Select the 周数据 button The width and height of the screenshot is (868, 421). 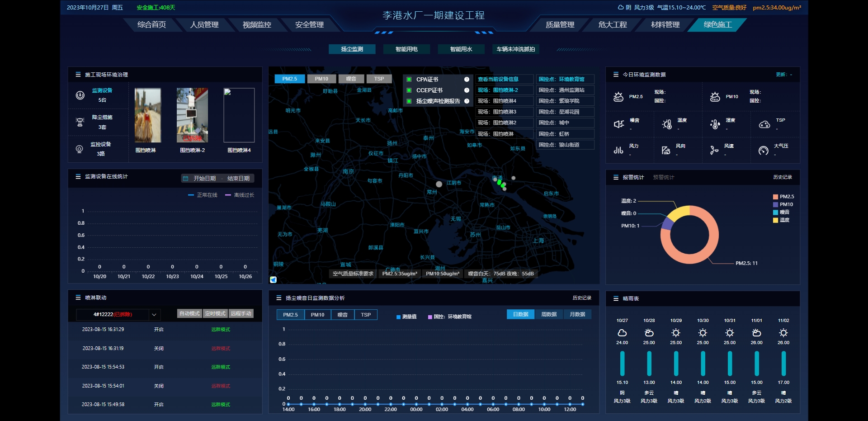(x=549, y=314)
